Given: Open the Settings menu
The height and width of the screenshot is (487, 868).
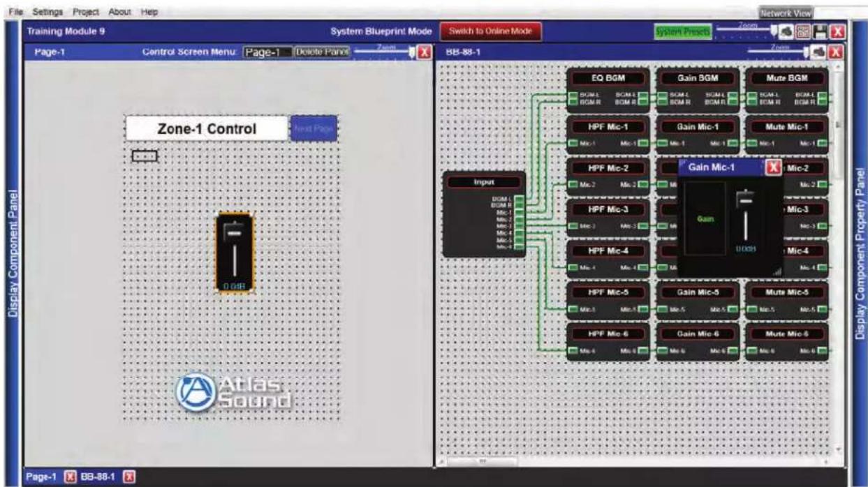Looking at the screenshot, I should [x=48, y=12].
